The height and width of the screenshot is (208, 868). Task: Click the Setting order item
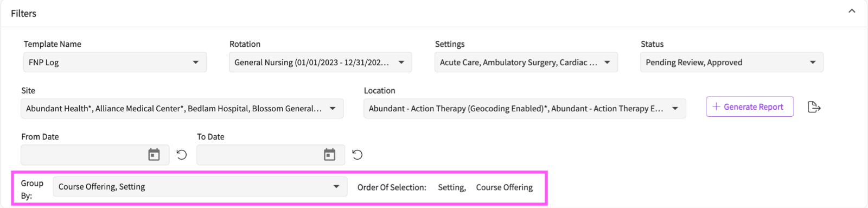click(452, 187)
